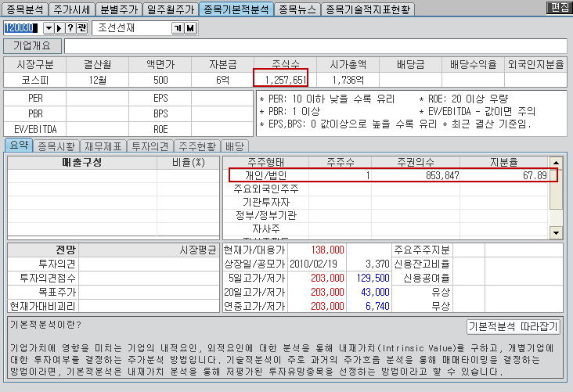Click the 매출구성 column header
The height and width of the screenshot is (392, 573).
pos(82,163)
